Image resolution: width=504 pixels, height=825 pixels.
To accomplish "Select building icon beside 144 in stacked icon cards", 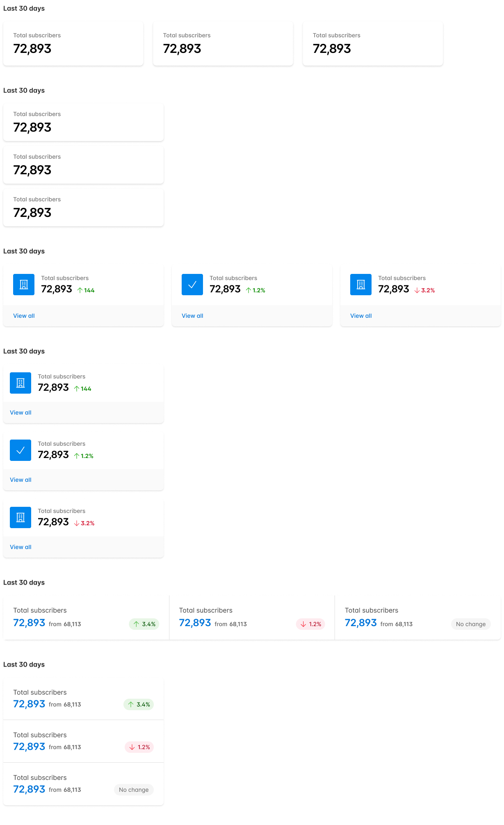I will [x=21, y=383].
